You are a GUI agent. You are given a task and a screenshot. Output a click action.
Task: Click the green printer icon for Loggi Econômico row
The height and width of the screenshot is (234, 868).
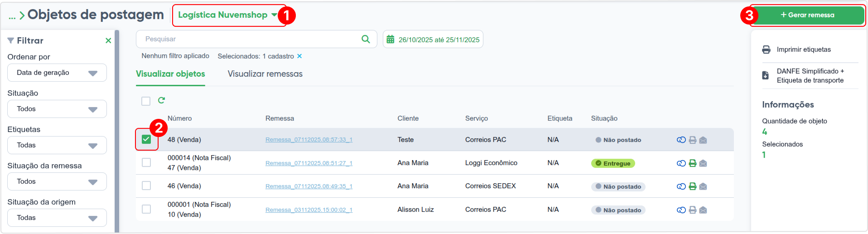(693, 163)
